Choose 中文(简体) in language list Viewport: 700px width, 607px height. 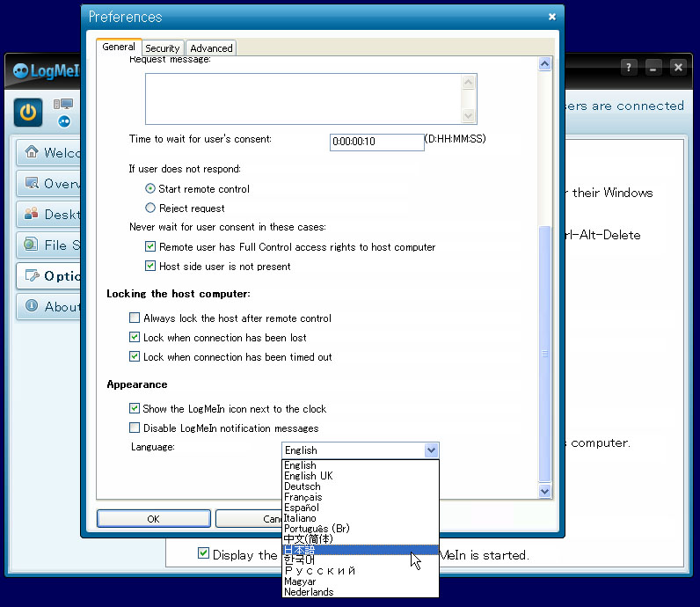pos(361,539)
